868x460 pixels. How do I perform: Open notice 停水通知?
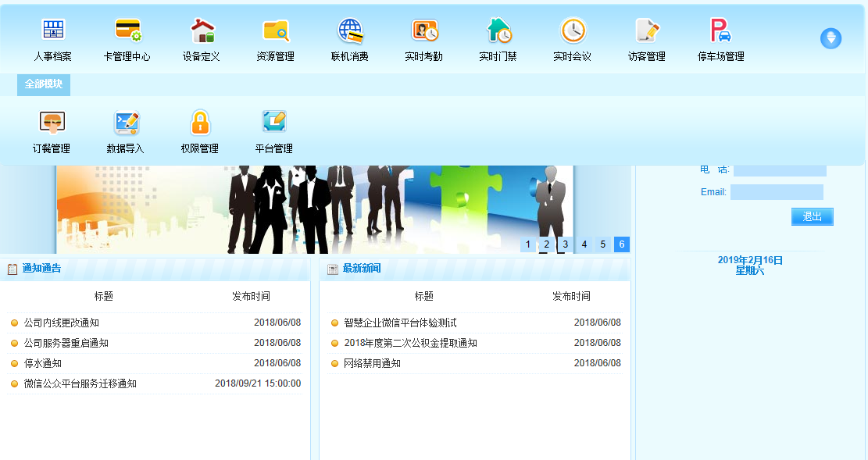click(x=43, y=364)
